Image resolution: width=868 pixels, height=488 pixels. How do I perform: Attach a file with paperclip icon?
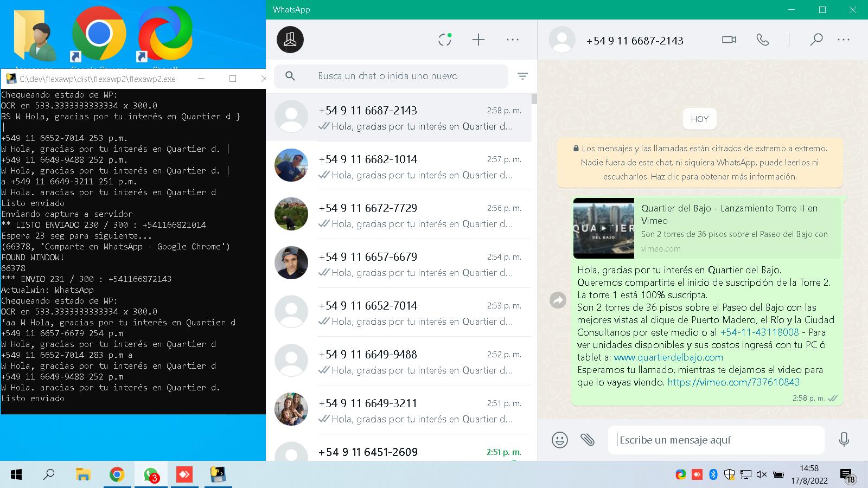point(588,439)
